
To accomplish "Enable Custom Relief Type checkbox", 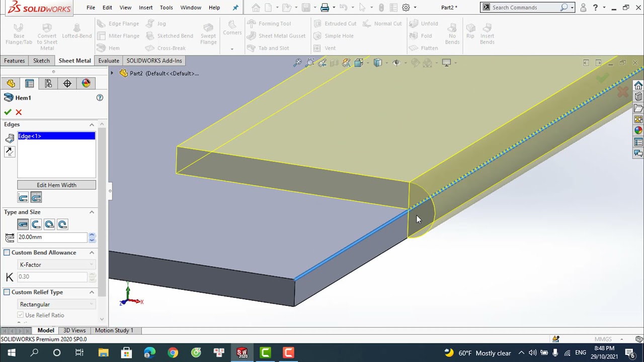I will [7, 292].
